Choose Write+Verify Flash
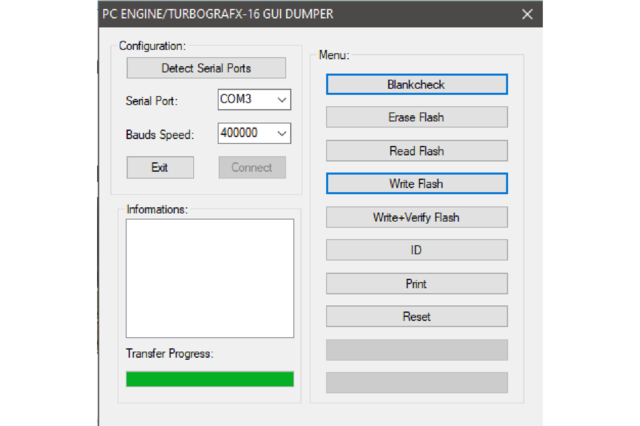Screen dimensions: 640x426 click(x=417, y=217)
